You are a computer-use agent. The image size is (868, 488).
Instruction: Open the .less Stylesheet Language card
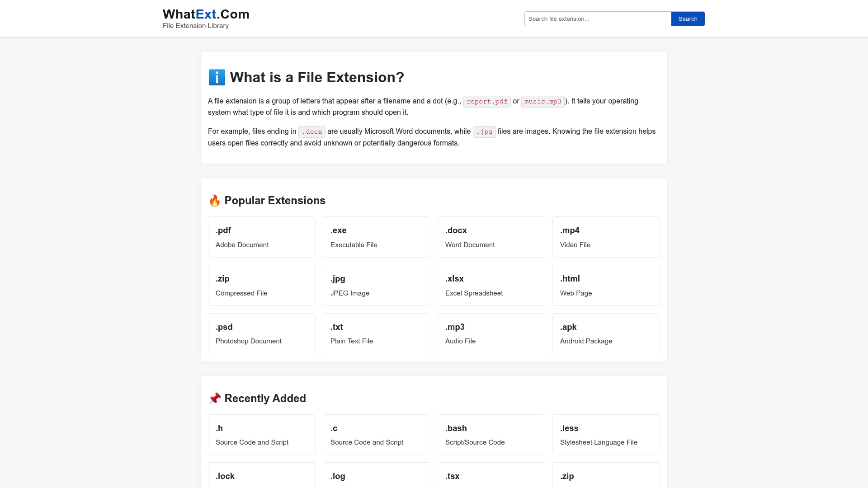pyautogui.click(x=606, y=435)
